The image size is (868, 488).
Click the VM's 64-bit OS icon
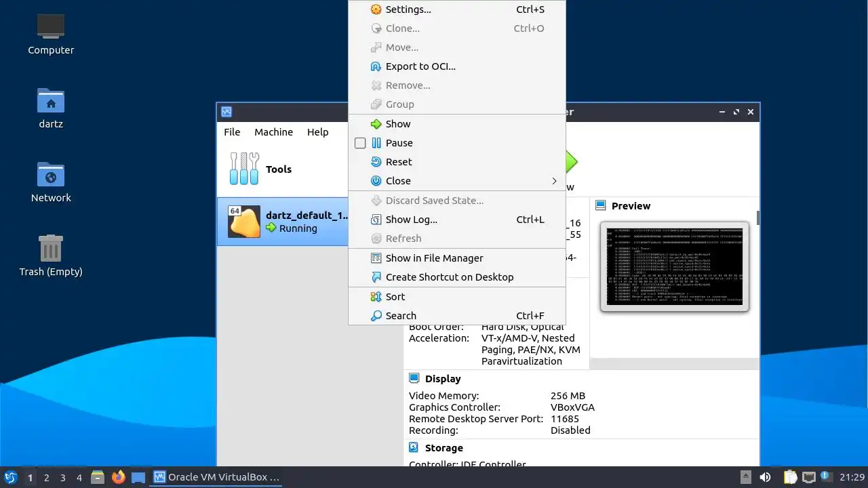(x=244, y=222)
